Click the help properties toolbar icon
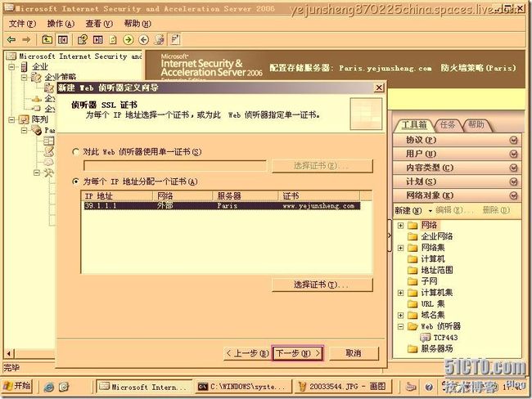The height and width of the screenshot is (399, 532). 82,40
